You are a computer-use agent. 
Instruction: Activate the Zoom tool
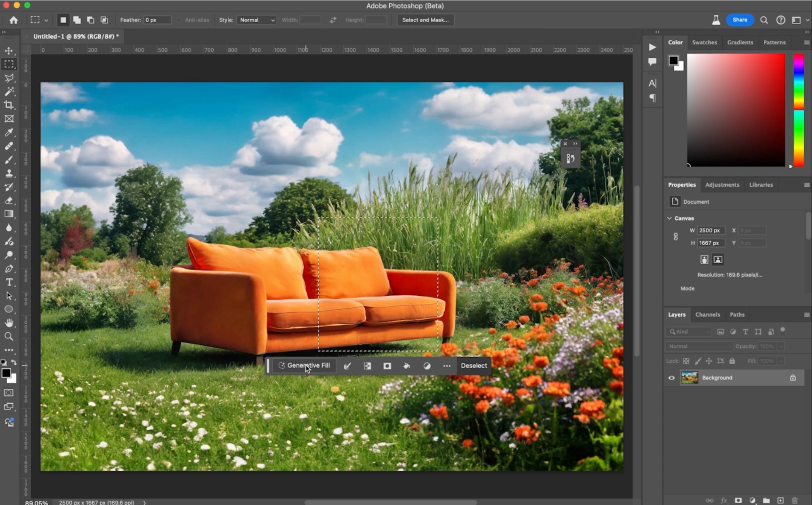[x=9, y=336]
